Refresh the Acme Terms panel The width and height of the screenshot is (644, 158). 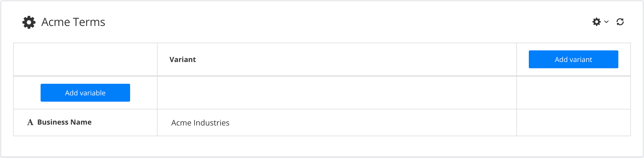tap(620, 22)
